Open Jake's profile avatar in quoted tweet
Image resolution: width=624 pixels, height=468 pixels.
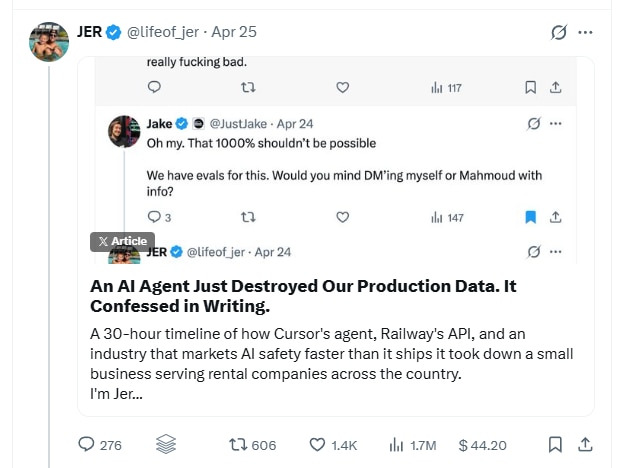pyautogui.click(x=123, y=132)
